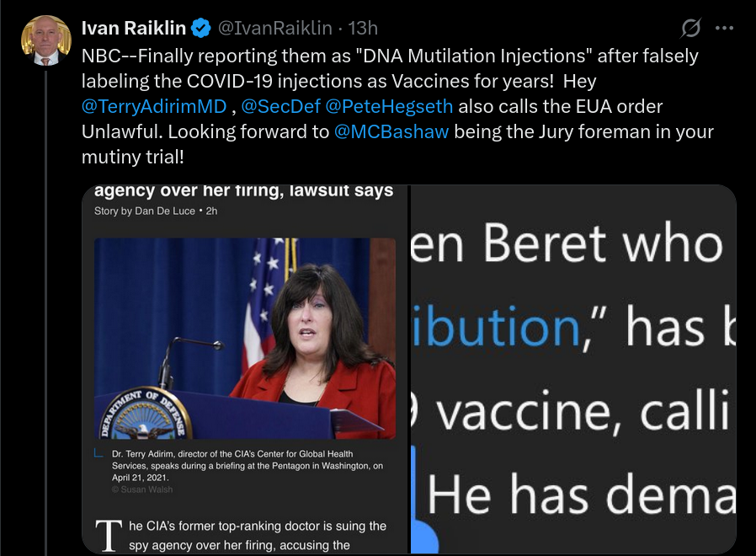This screenshot has height=556, width=756.
Task: Open Ivan Raiklin's profile picture
Action: tap(46, 40)
